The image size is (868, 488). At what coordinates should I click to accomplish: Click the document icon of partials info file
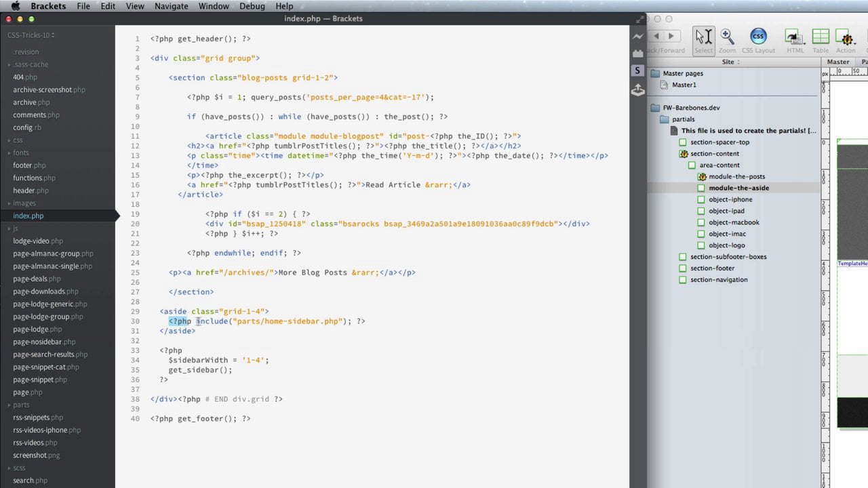pos(675,131)
